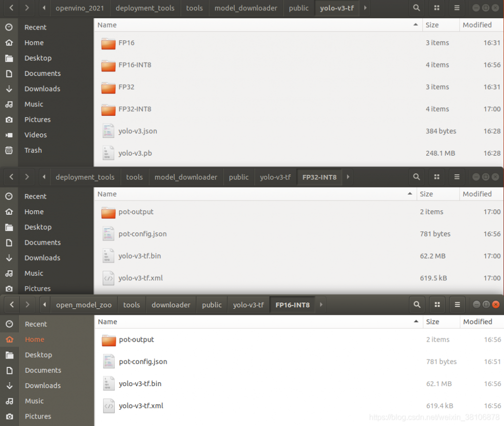Click the Videos sidebar icon
Image resolution: width=504 pixels, height=426 pixels.
click(9, 135)
